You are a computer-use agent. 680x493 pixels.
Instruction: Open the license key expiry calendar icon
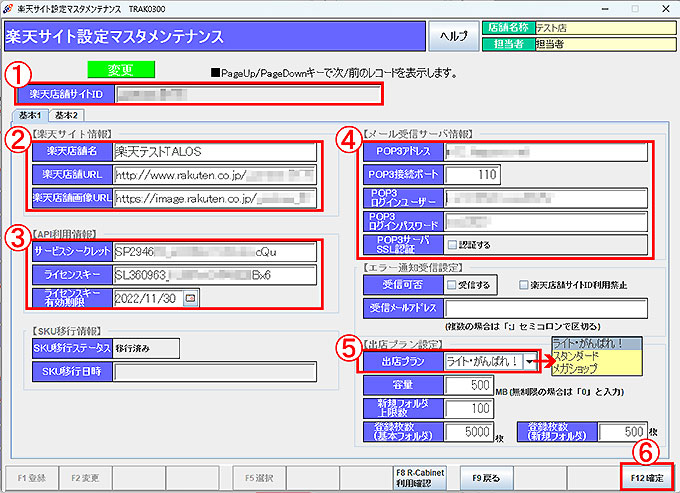coord(190,298)
